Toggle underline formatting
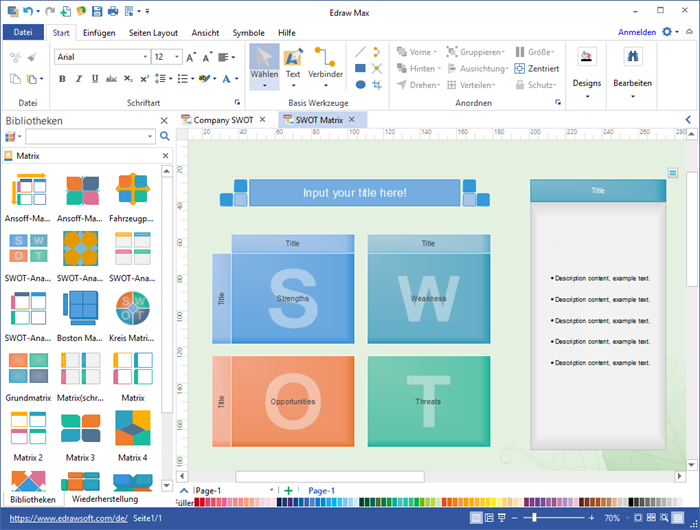This screenshot has width=700, height=530. click(92, 79)
